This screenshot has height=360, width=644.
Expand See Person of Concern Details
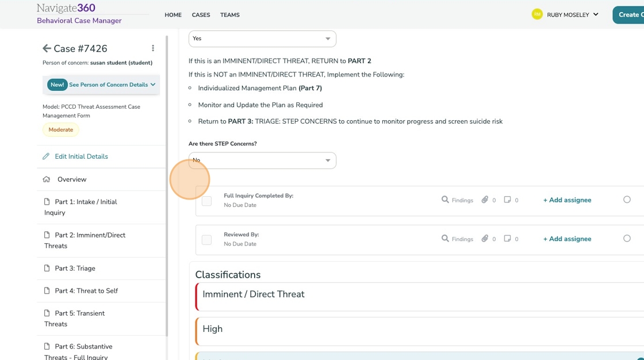pyautogui.click(x=101, y=85)
